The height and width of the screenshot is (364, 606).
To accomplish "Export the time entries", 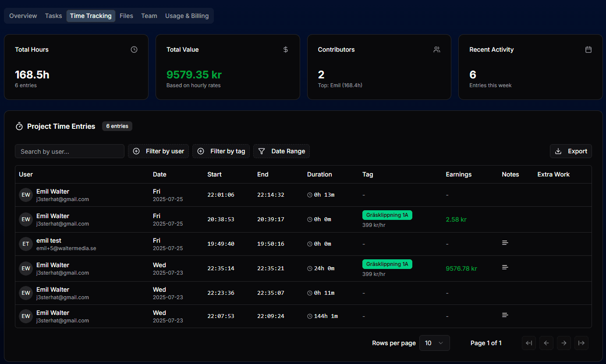I will tap(571, 151).
